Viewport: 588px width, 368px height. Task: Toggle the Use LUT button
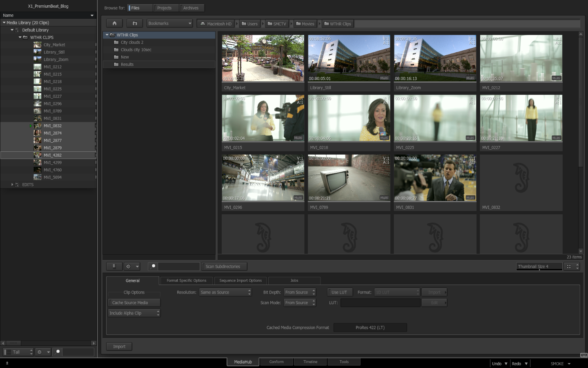tap(339, 292)
